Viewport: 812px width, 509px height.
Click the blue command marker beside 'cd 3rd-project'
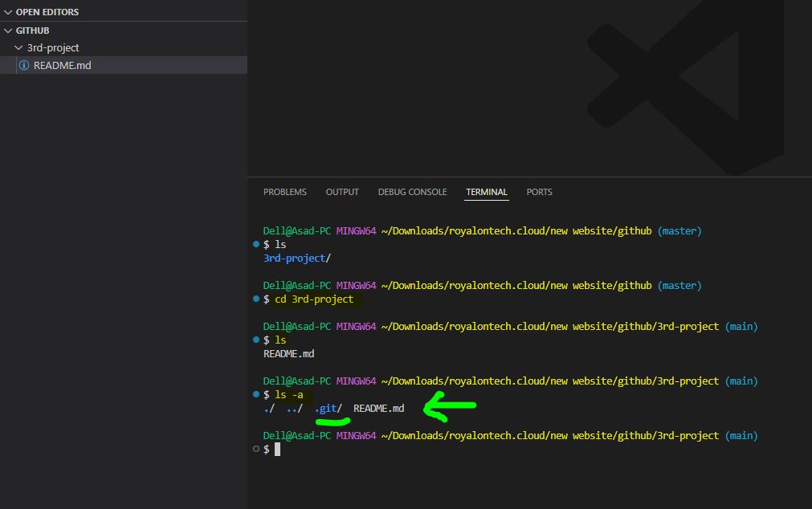[256, 299]
